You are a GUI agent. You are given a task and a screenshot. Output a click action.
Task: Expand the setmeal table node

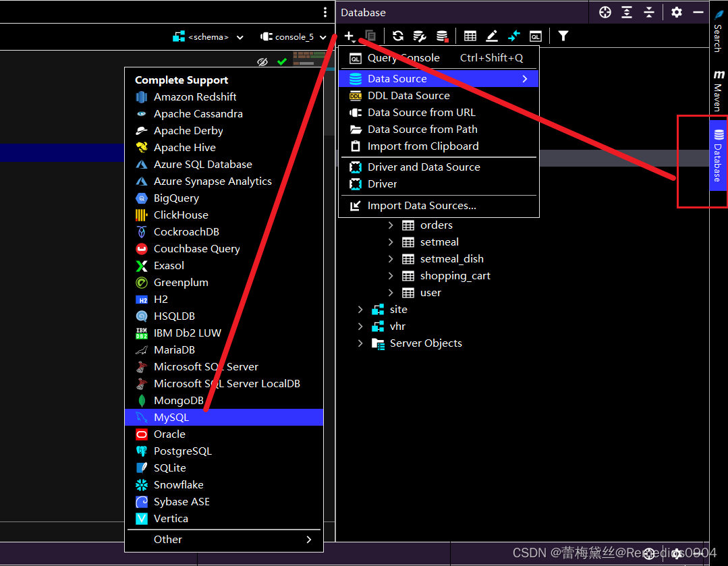(391, 242)
